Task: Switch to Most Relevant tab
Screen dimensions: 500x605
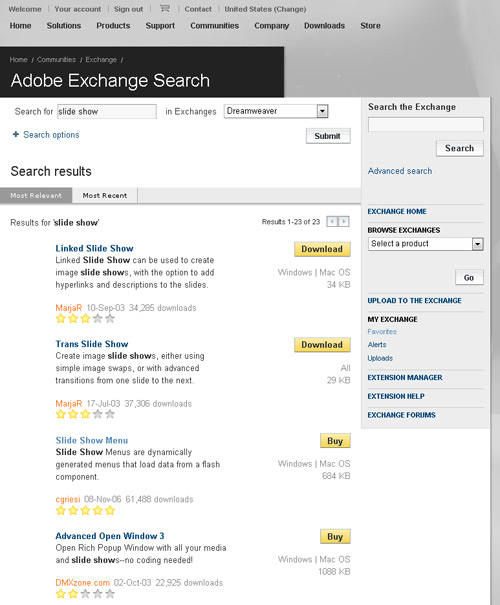Action: (36, 195)
